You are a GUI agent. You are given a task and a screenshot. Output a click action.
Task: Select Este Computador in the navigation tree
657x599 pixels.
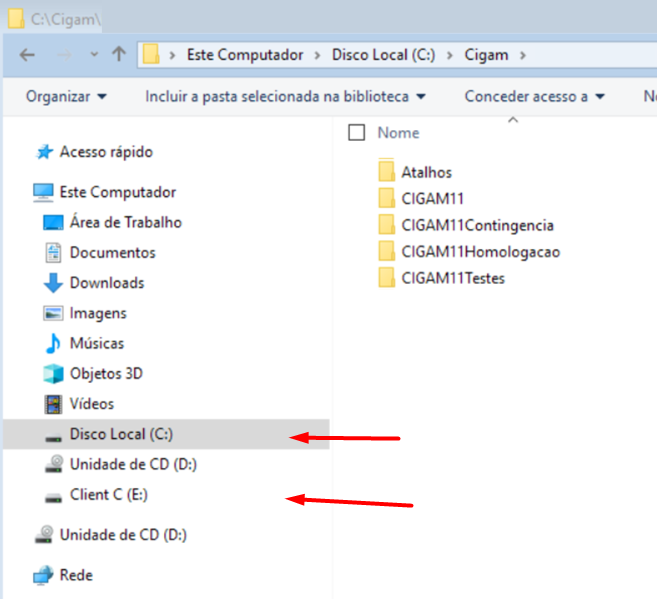[118, 192]
